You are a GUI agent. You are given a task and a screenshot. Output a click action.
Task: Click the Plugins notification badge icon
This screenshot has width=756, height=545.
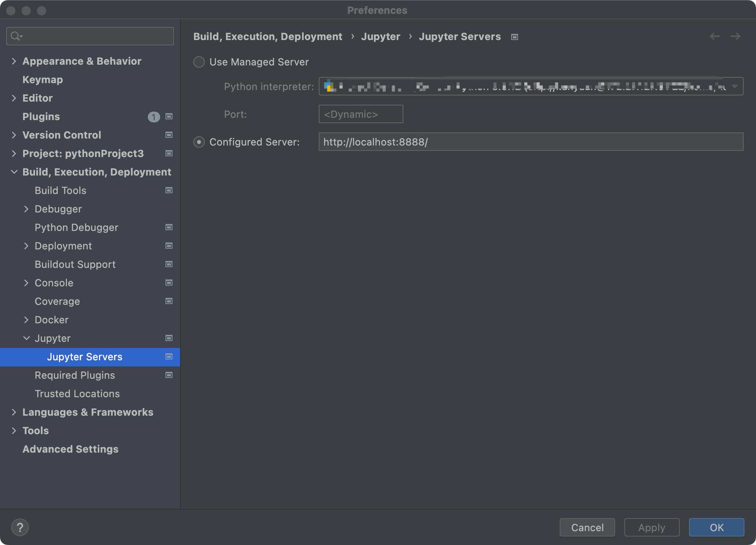pyautogui.click(x=153, y=116)
